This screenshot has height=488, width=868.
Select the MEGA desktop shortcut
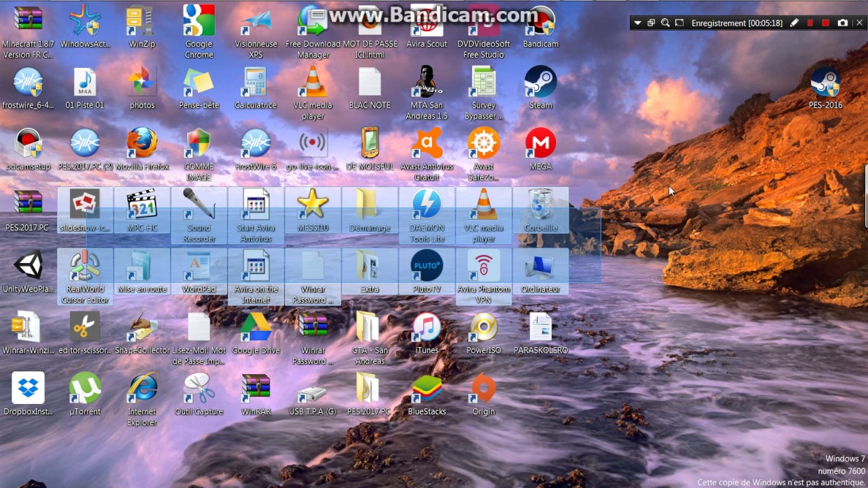(540, 143)
